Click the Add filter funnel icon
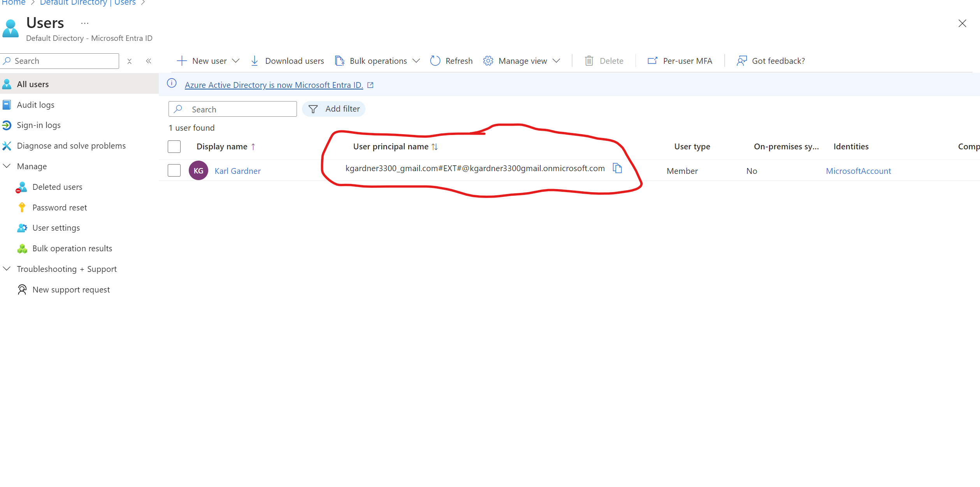The image size is (980, 487). 313,109
